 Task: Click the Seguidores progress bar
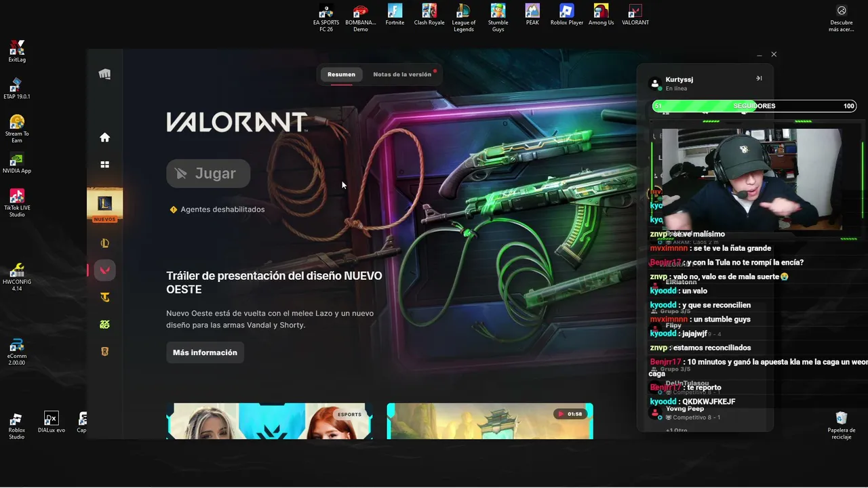click(754, 106)
